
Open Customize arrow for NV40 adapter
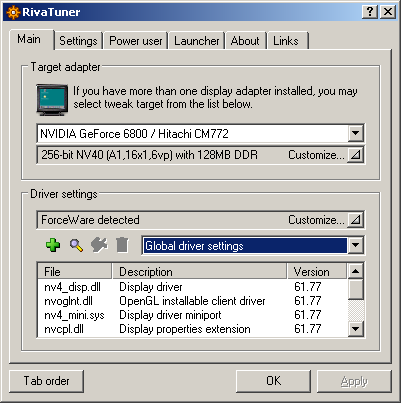coord(355,155)
